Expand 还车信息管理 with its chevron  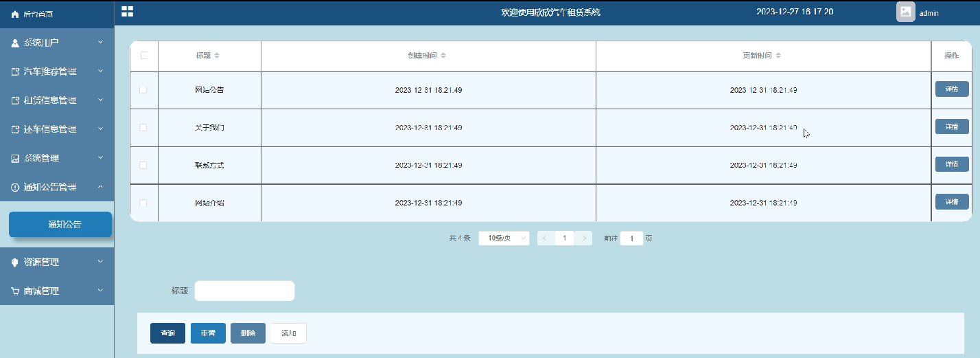pos(101,129)
